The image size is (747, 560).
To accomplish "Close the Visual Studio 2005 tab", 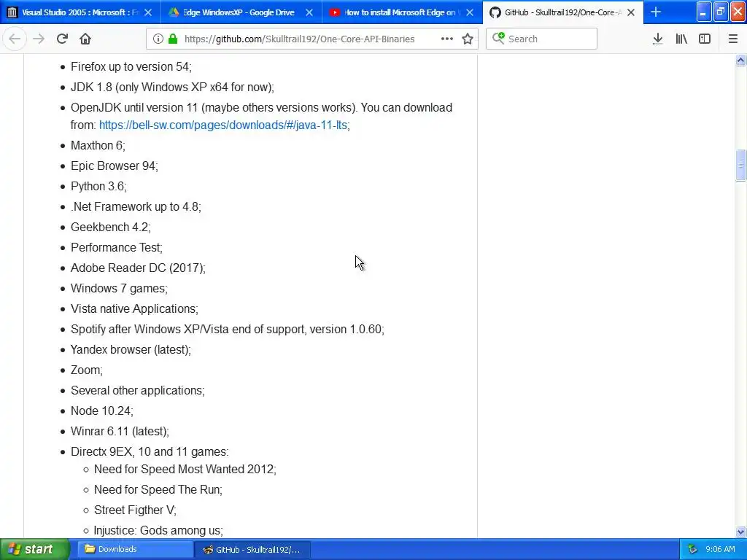I will click(148, 12).
